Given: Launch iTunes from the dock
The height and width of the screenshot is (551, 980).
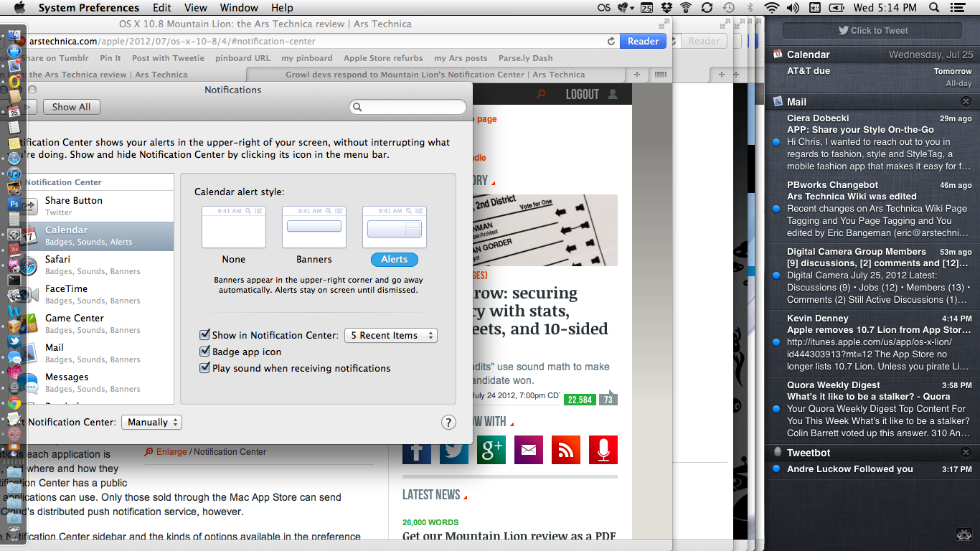Looking at the screenshot, I should [14, 174].
